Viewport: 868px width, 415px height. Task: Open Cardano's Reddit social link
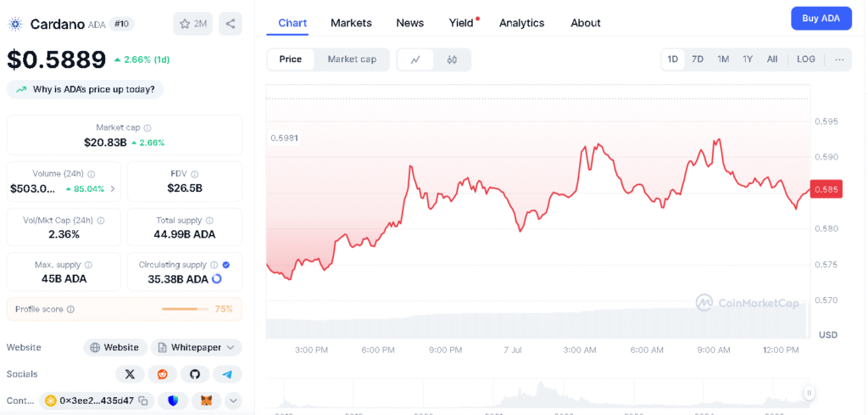pyautogui.click(x=162, y=374)
